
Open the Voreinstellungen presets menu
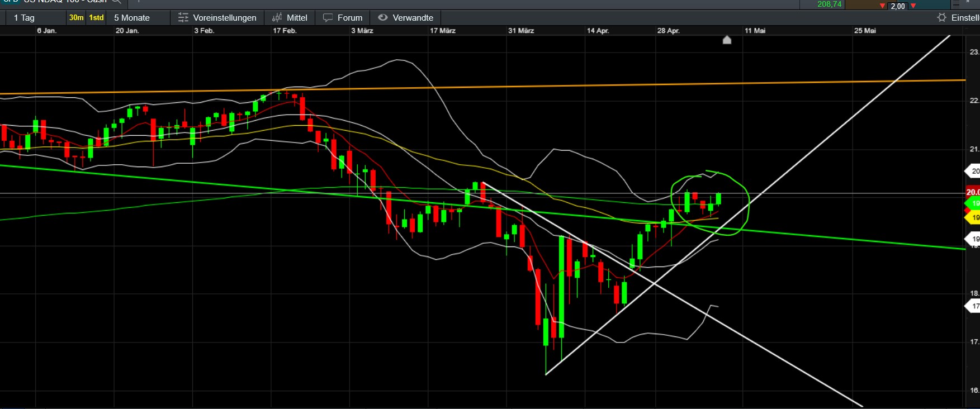pos(217,18)
